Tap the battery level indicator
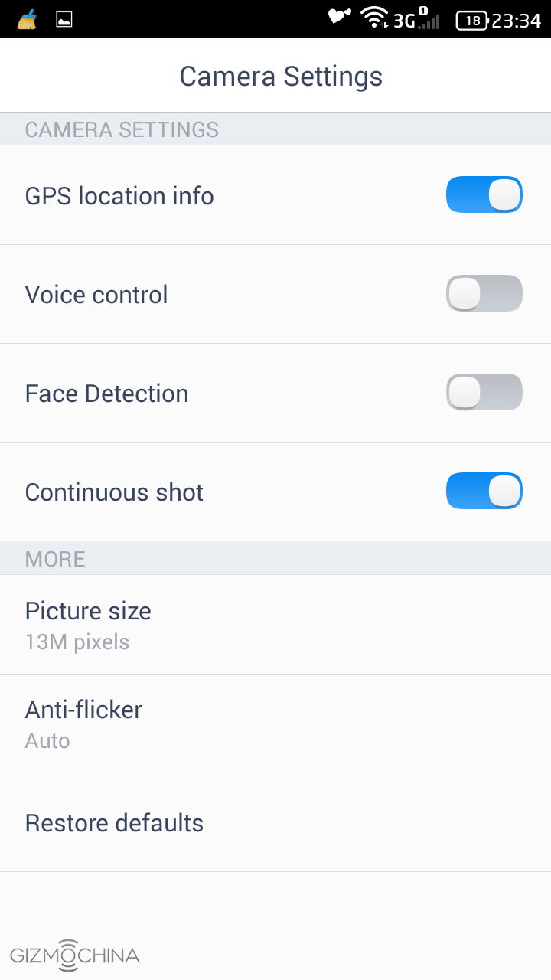 pos(472,21)
